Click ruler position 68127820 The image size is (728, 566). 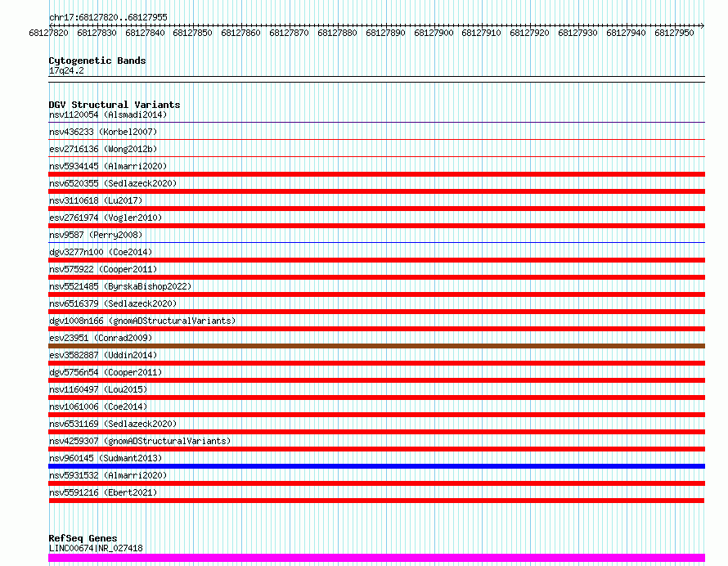click(49, 33)
